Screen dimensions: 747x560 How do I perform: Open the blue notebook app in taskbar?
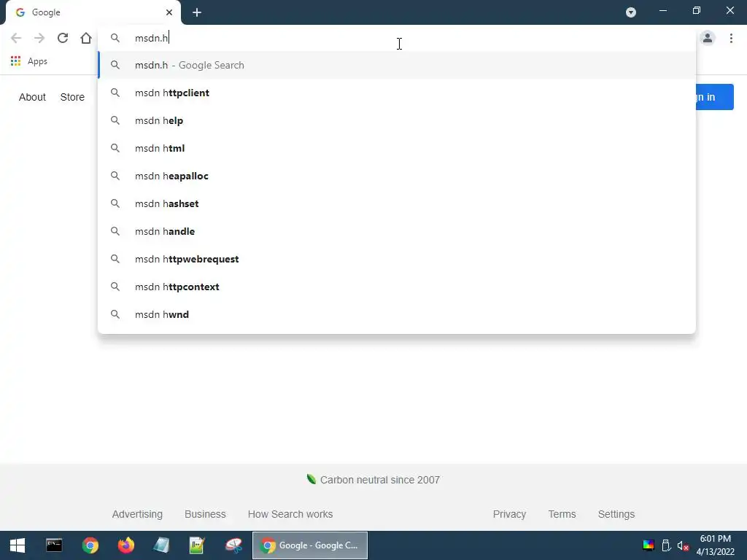click(x=161, y=545)
